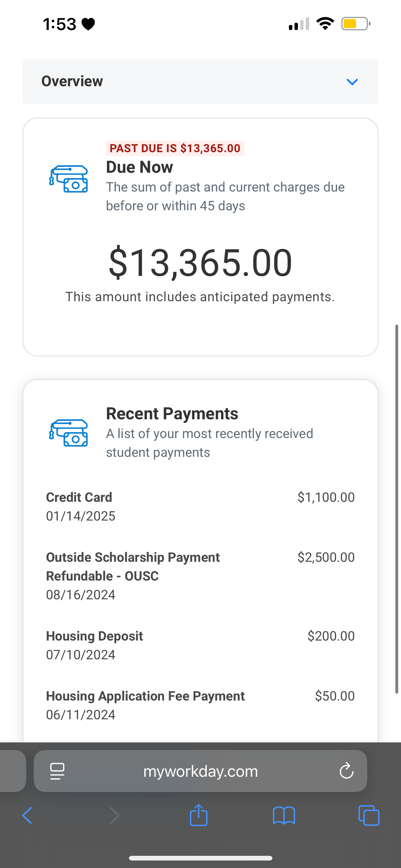Show open Safari tabs overview

(x=369, y=816)
